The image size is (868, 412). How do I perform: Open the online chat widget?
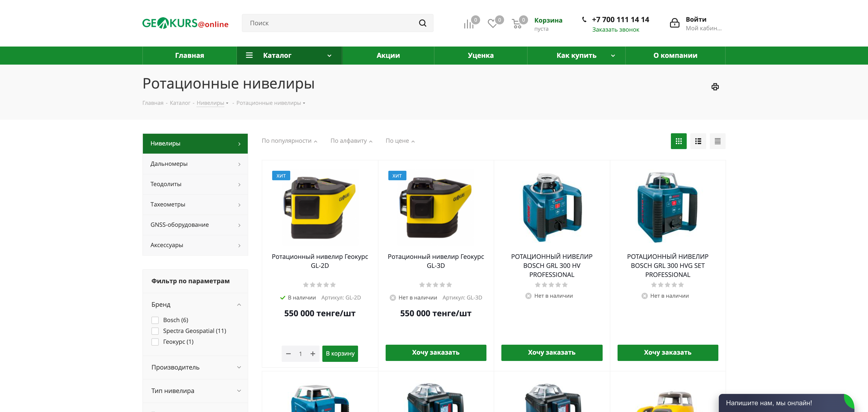[x=786, y=403]
